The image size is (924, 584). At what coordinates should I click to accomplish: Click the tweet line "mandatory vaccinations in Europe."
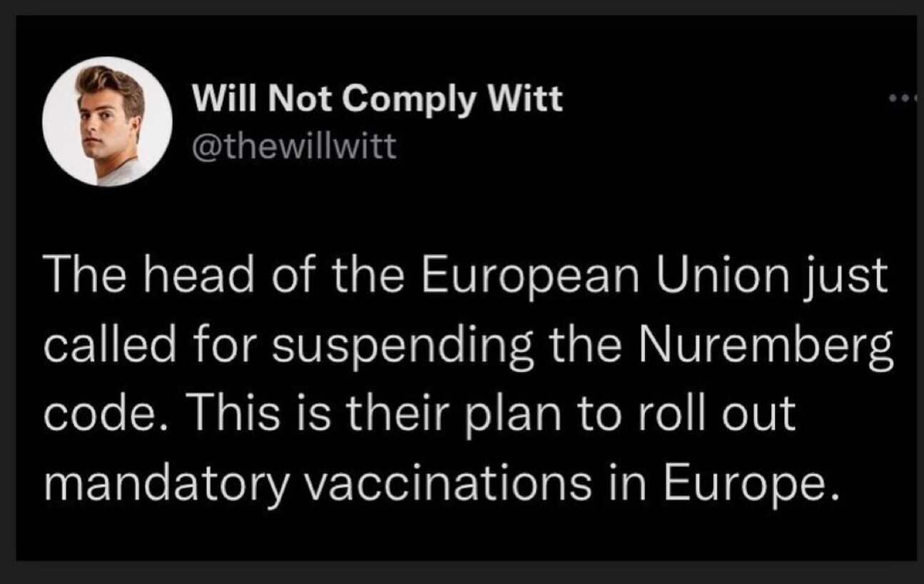click(439, 485)
